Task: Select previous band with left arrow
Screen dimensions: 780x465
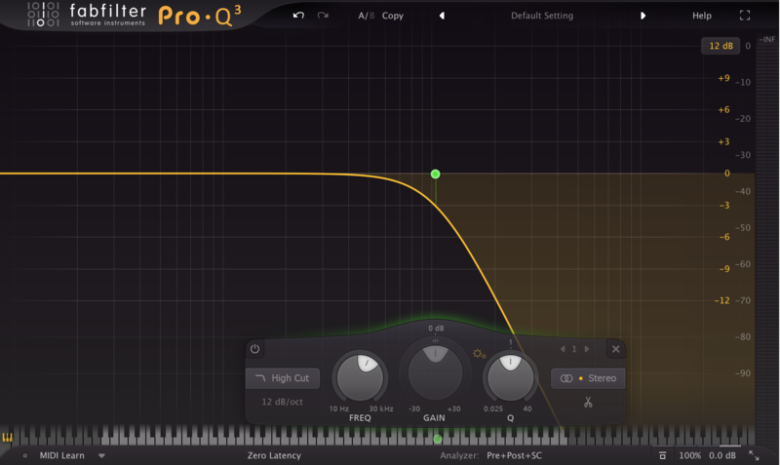Action: click(563, 349)
